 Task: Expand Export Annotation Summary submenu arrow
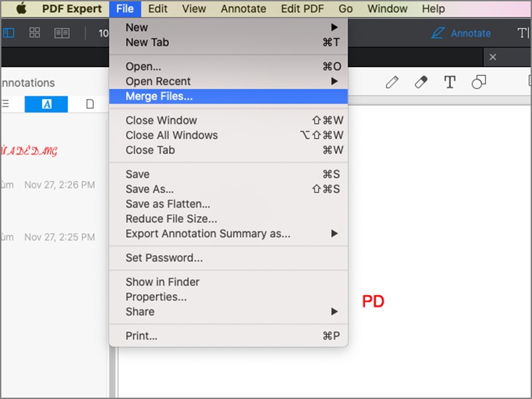[x=334, y=233]
